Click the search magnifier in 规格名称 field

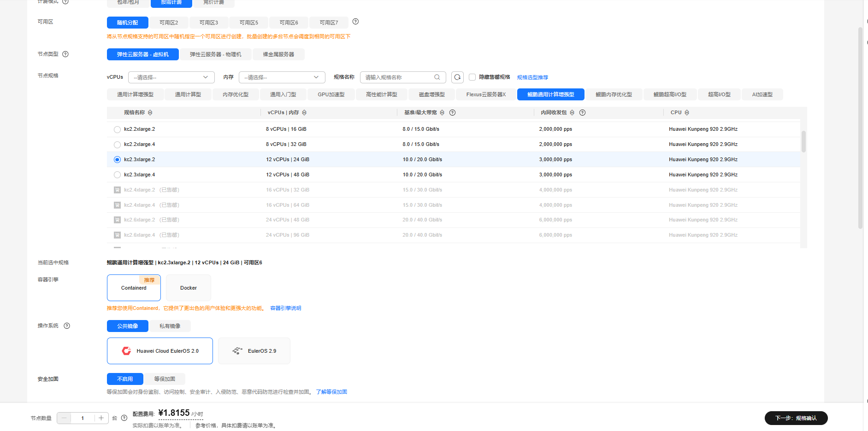(437, 77)
